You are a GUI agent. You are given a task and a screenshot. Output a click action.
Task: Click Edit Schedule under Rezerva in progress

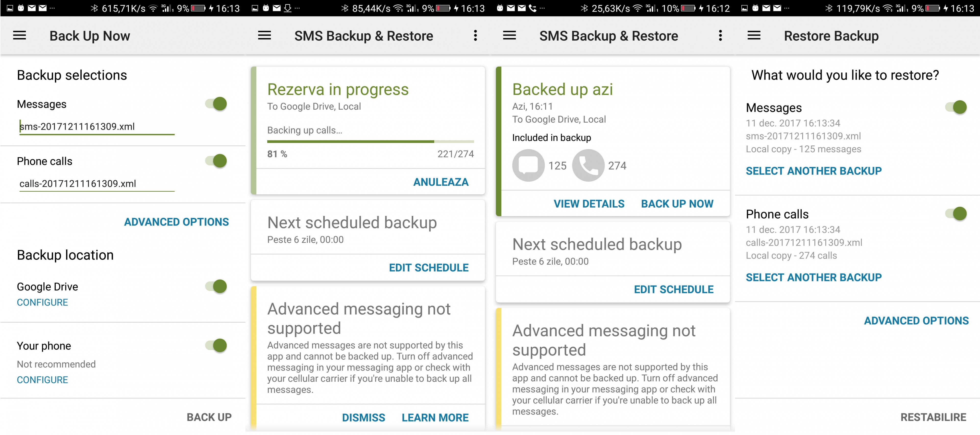(x=429, y=268)
